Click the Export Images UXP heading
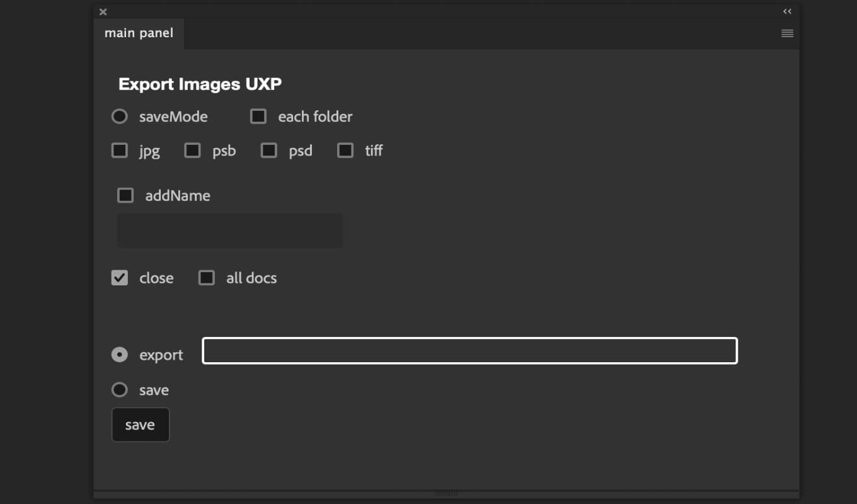857x504 pixels. 200,83
